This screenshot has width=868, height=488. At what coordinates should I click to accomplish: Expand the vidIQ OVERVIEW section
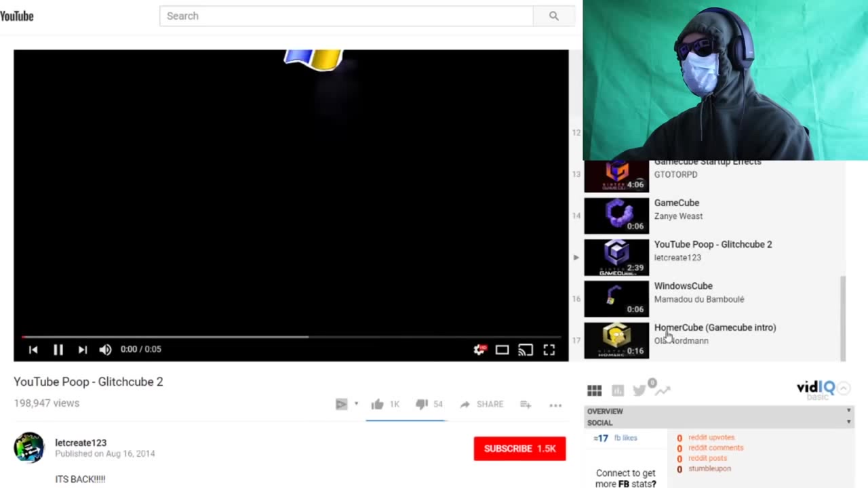[x=719, y=411]
